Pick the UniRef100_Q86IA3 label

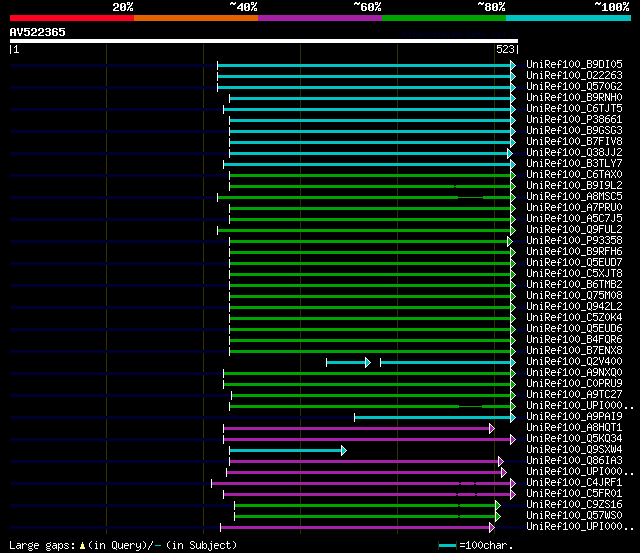point(574,461)
